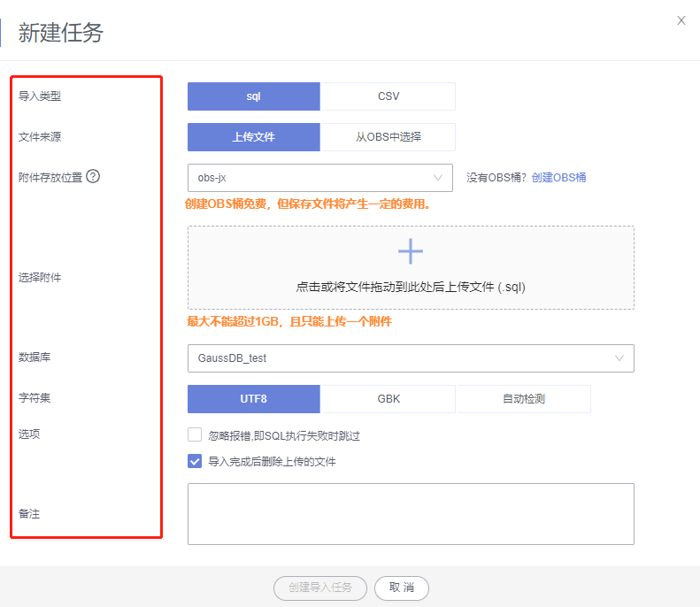Switch file source to 从OBS中选择
Image resolution: width=700 pixels, height=607 pixels.
click(x=388, y=137)
